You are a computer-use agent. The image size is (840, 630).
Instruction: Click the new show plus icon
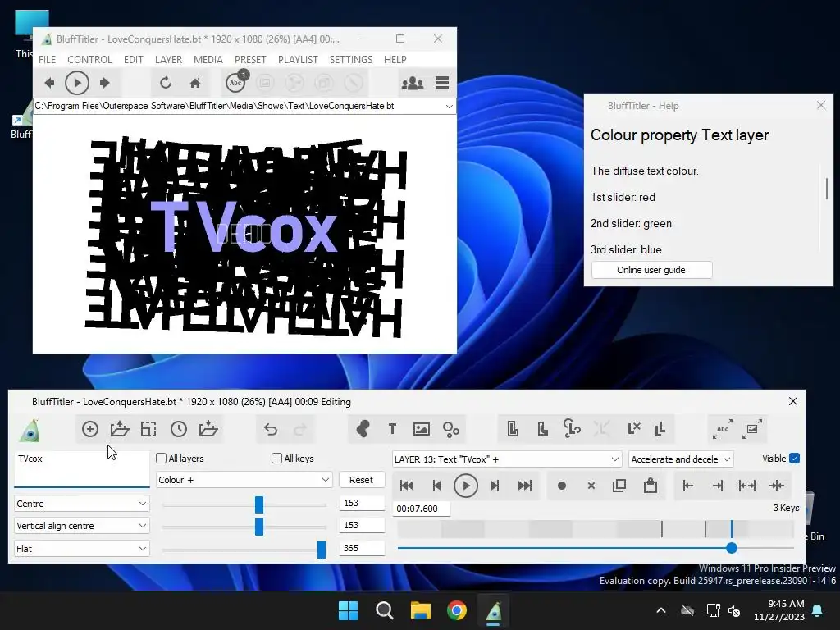point(90,429)
